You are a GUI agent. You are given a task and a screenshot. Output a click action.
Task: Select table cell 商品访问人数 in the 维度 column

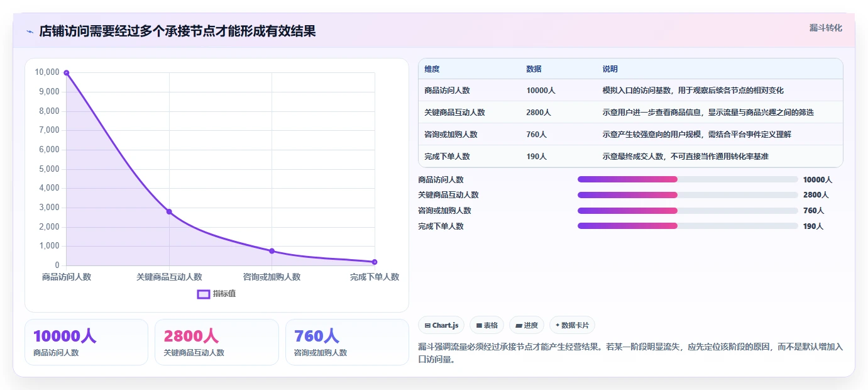pos(447,91)
